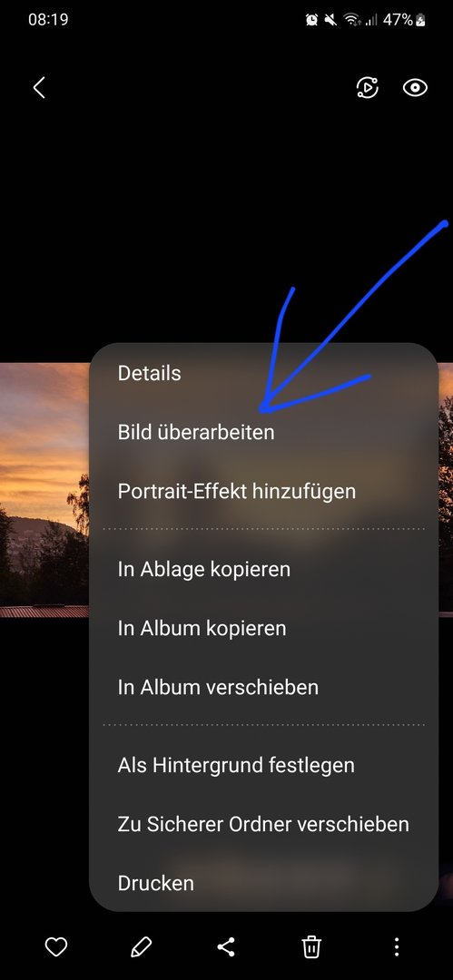
Task: Collapse the three-dot more options menu
Action: (396, 946)
